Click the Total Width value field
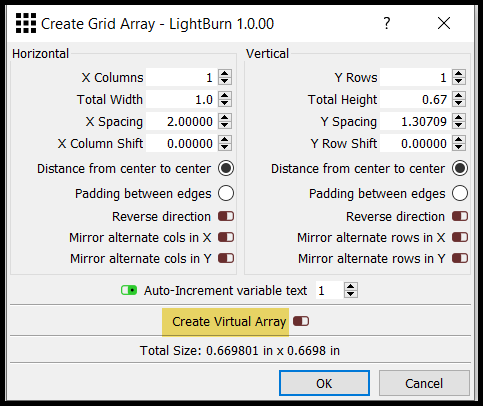The width and height of the screenshot is (483, 406). pos(181,99)
